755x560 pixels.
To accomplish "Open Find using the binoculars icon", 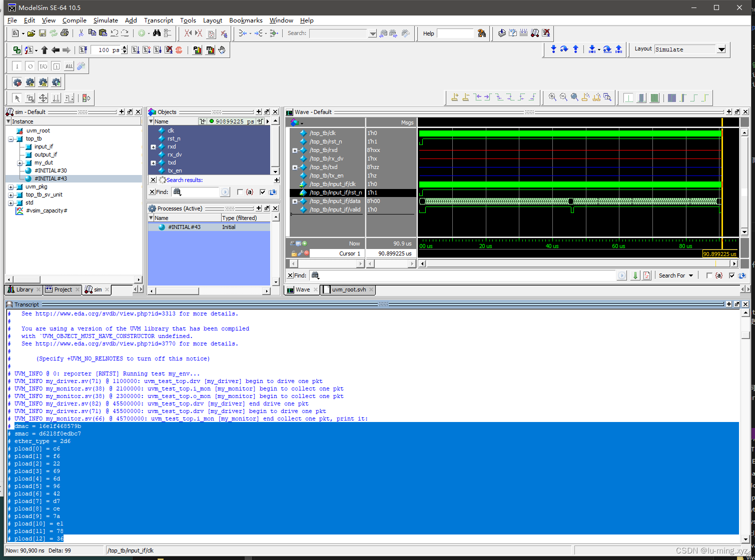I will point(157,33).
